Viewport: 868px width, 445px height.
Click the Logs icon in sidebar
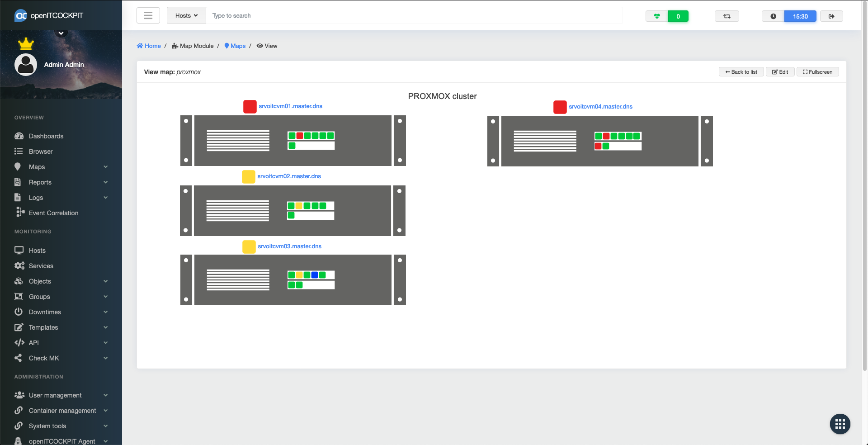click(x=18, y=197)
